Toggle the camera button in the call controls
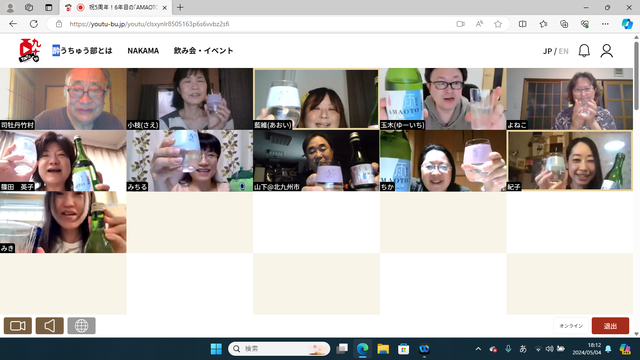This screenshot has height=360, width=640. pos(18,326)
